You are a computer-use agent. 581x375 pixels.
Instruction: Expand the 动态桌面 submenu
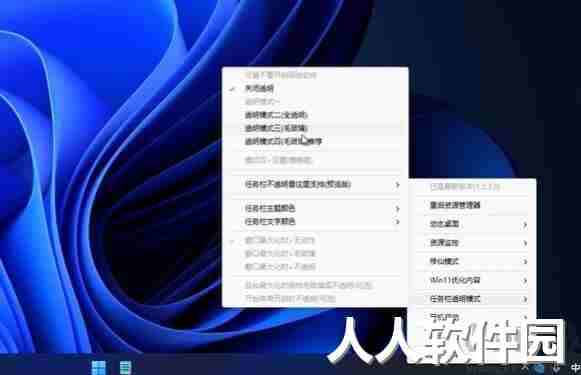[472, 224]
